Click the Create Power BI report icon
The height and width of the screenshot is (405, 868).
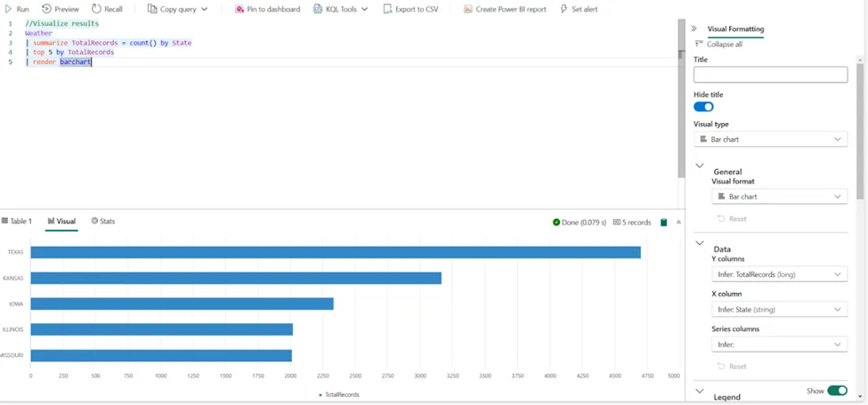coord(468,9)
